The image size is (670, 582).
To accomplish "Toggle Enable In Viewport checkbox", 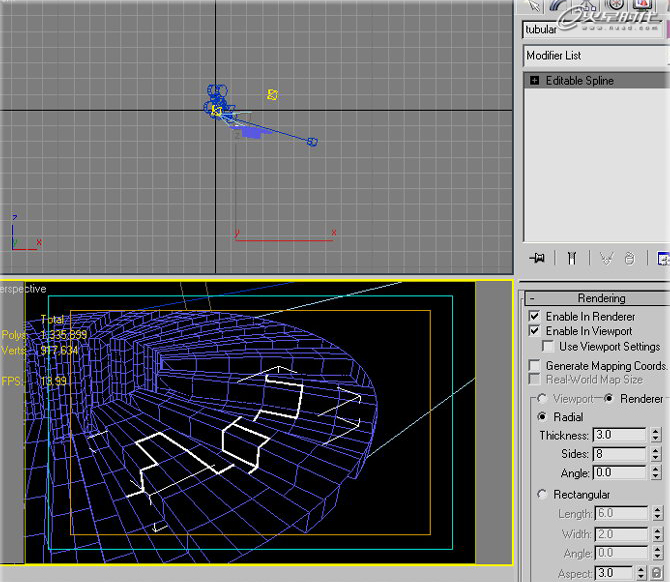I will [534, 331].
